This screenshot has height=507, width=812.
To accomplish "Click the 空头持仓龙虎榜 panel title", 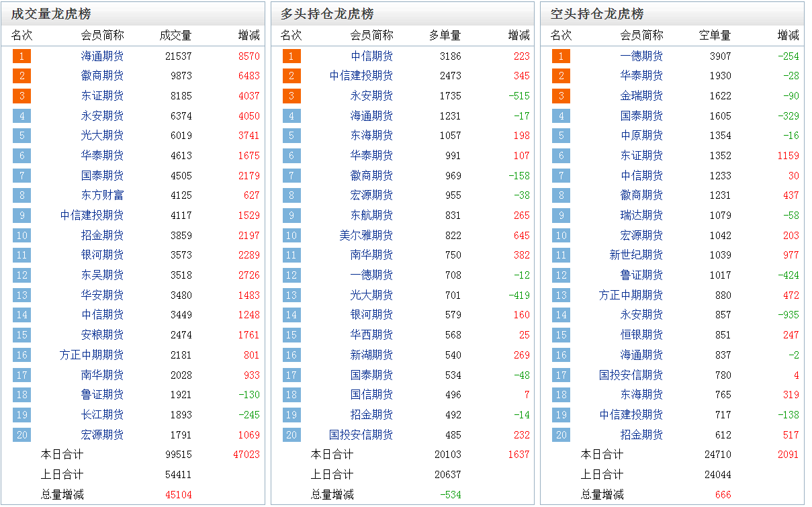I will point(596,14).
